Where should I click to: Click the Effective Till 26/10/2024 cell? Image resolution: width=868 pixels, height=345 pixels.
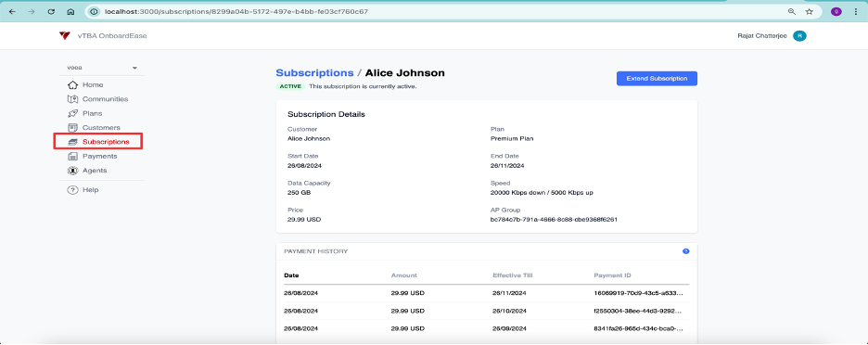pos(509,311)
